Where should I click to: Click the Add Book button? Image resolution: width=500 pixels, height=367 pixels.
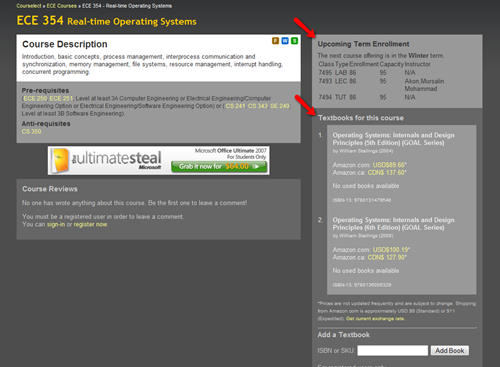tap(450, 350)
